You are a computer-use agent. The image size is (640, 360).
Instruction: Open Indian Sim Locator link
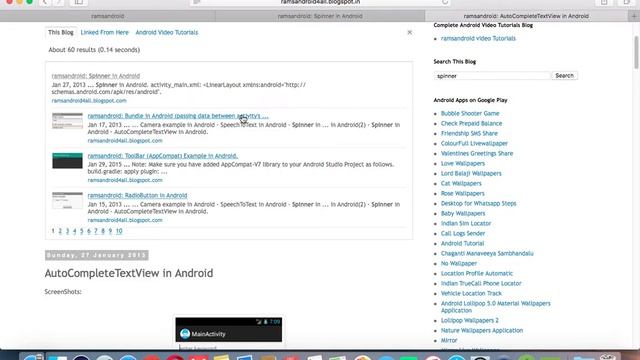click(466, 223)
